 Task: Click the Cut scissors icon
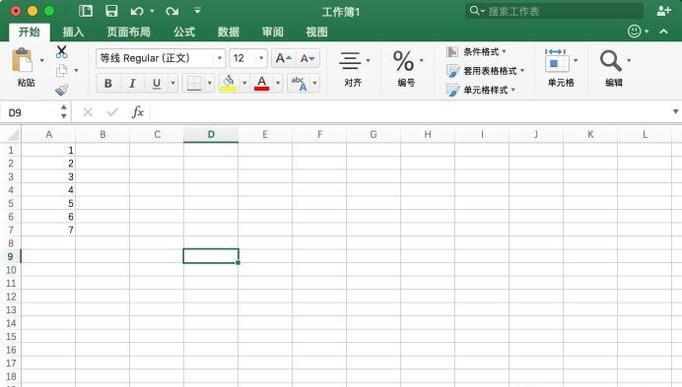62,52
